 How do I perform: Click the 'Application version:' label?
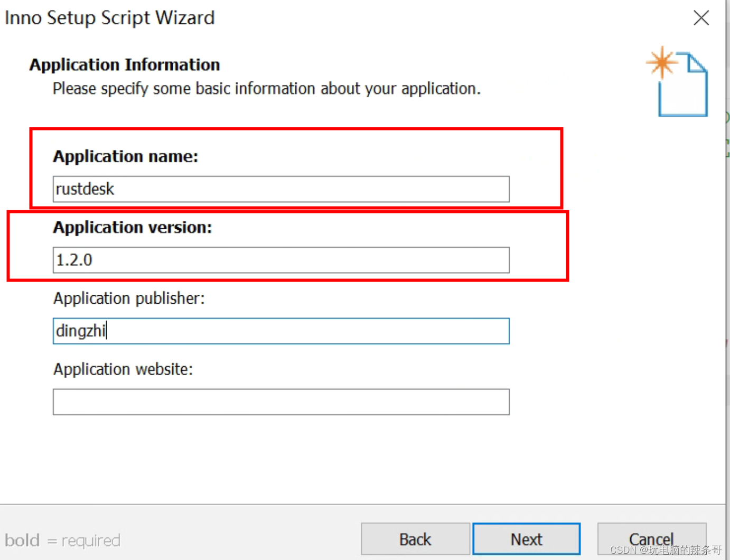(x=132, y=227)
